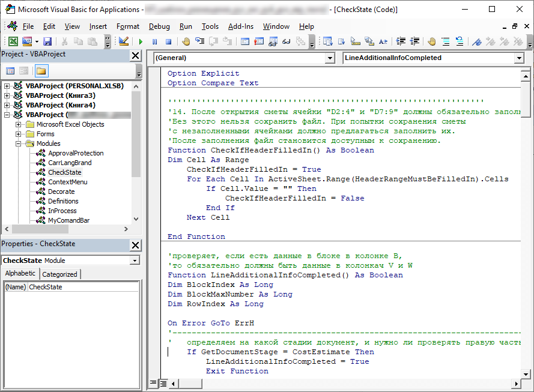Paste from clipboard into the module

click(x=93, y=41)
